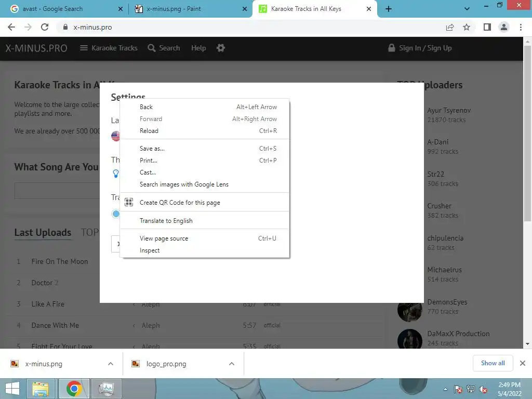Image resolution: width=532 pixels, height=399 pixels.
Task: Reload the page with toolbar icon
Action: tap(45, 27)
